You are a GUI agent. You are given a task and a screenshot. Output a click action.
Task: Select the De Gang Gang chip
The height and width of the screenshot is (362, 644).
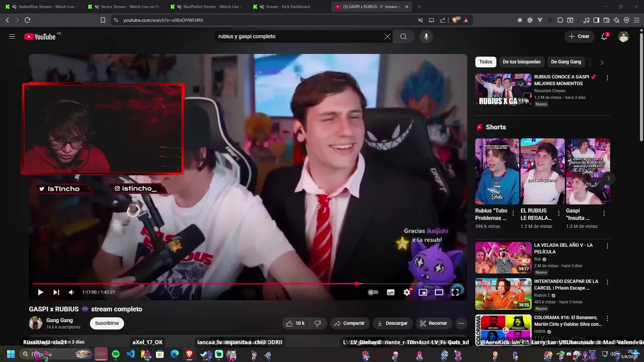566,62
